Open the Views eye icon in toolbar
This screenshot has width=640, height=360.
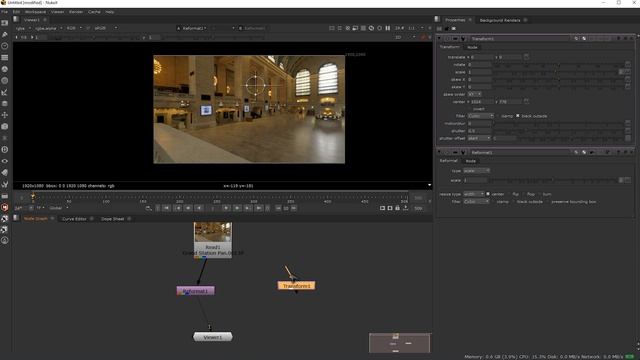coord(4,161)
